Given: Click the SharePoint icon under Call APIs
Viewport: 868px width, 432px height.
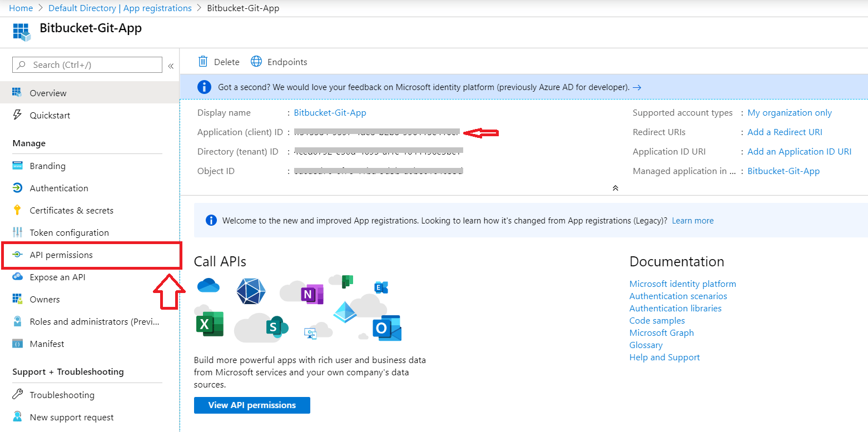Looking at the screenshot, I should click(x=276, y=326).
